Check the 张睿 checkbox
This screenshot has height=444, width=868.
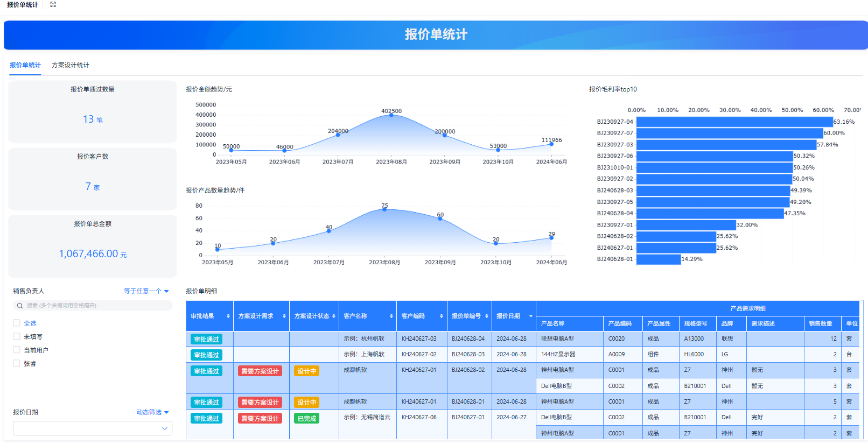[x=17, y=363]
